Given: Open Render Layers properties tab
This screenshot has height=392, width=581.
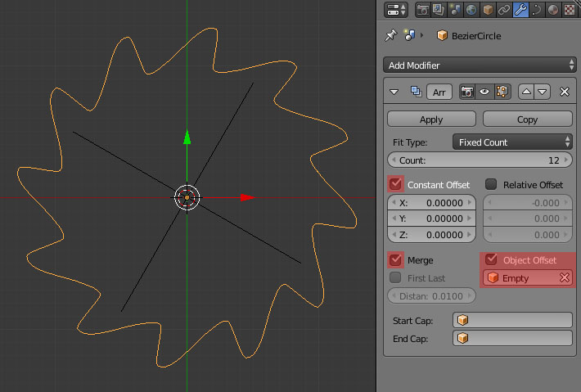Looking at the screenshot, I should tap(439, 10).
